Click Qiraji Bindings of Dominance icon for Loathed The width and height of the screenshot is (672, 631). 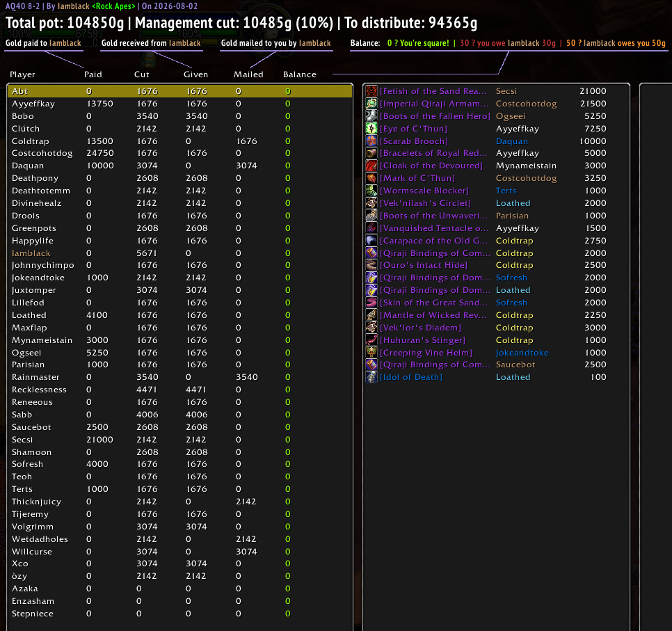point(371,290)
